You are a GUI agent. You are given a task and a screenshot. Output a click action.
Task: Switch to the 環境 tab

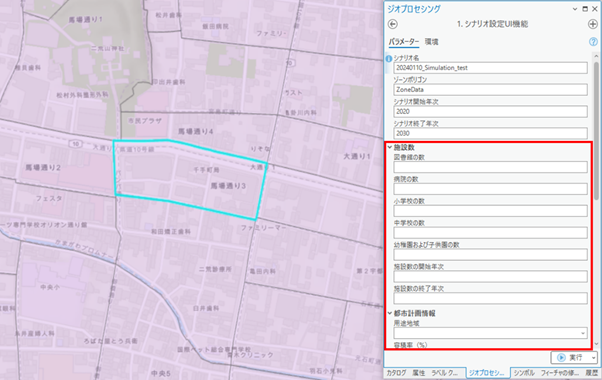click(432, 42)
